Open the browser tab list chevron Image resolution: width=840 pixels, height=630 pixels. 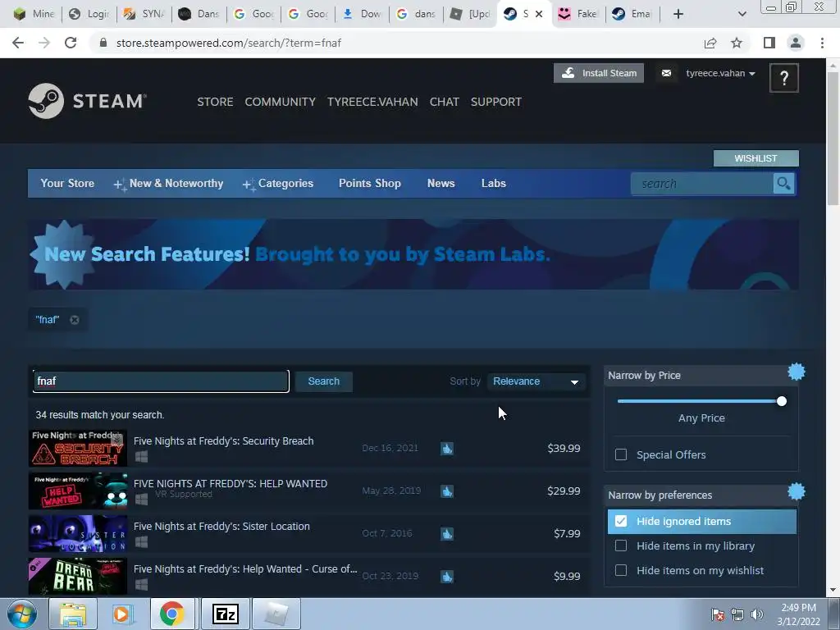coord(742,14)
